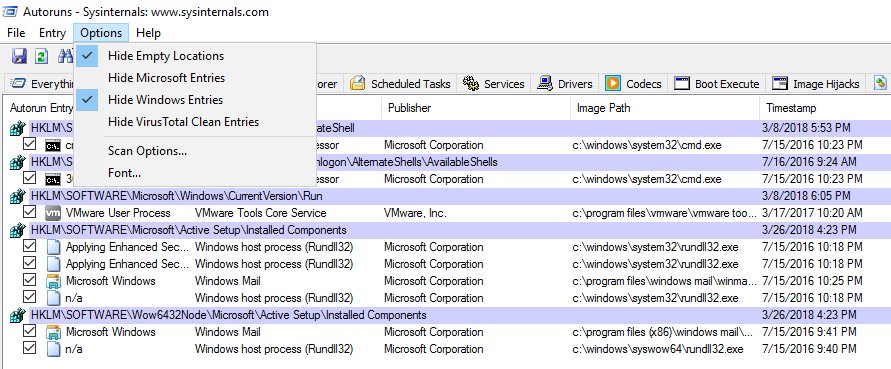Switch to the Image Hijacks tab
Viewport: 891px width, 369px height.
816,84
